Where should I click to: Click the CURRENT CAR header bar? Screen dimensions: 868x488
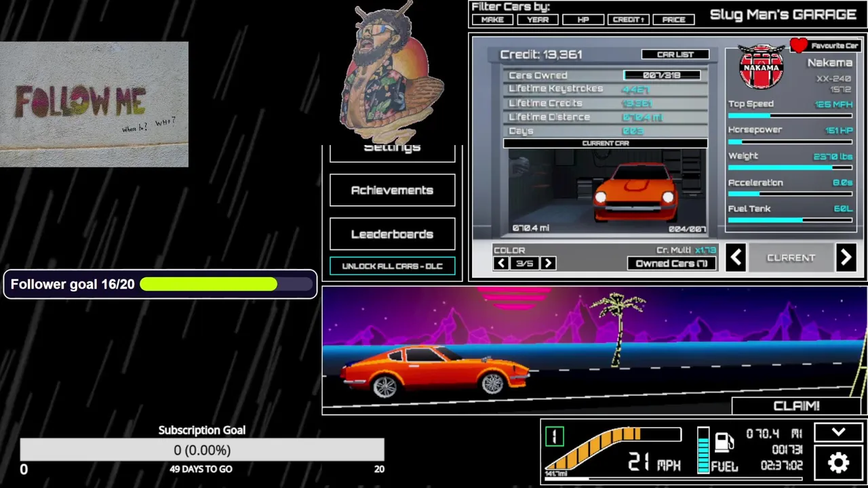click(605, 143)
